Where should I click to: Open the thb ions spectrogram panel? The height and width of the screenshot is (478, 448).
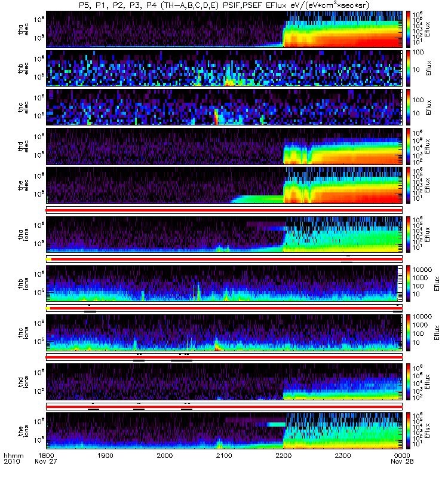(224, 283)
